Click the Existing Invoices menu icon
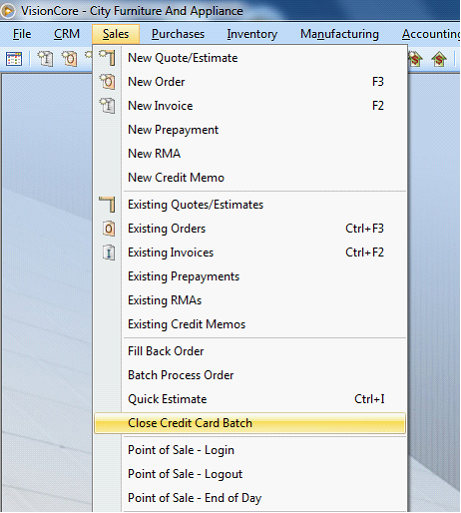Screen dimensions: 461x513 109,253
